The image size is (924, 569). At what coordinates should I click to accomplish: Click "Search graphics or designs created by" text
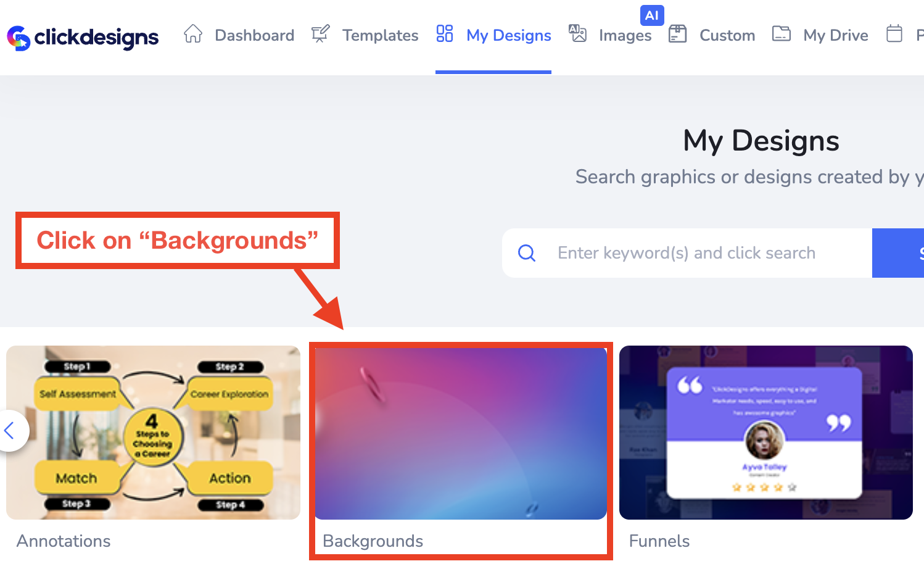tap(743, 177)
